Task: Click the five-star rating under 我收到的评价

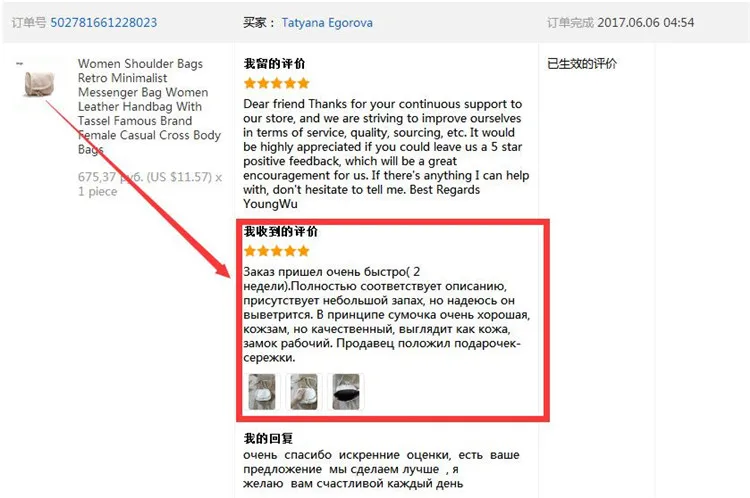Action: point(276,251)
